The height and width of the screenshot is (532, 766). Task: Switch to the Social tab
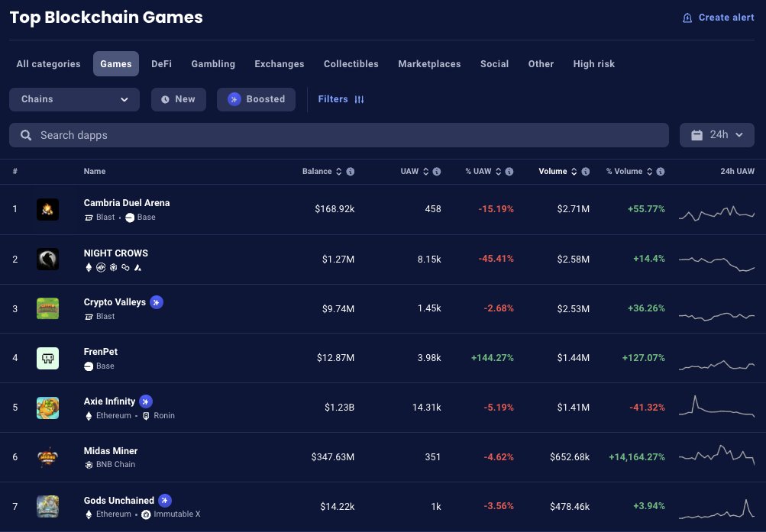pos(494,64)
